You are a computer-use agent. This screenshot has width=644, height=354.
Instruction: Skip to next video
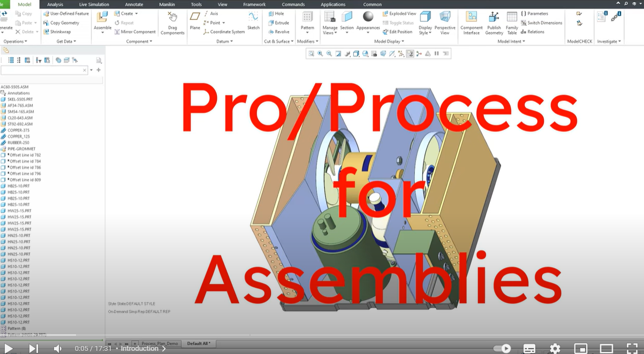33,349
